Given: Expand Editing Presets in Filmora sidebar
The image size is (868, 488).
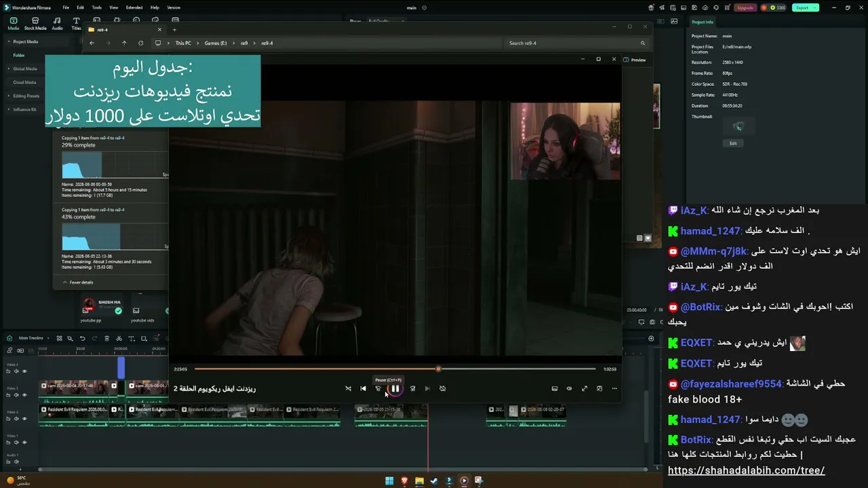Looking at the screenshot, I should coord(9,96).
